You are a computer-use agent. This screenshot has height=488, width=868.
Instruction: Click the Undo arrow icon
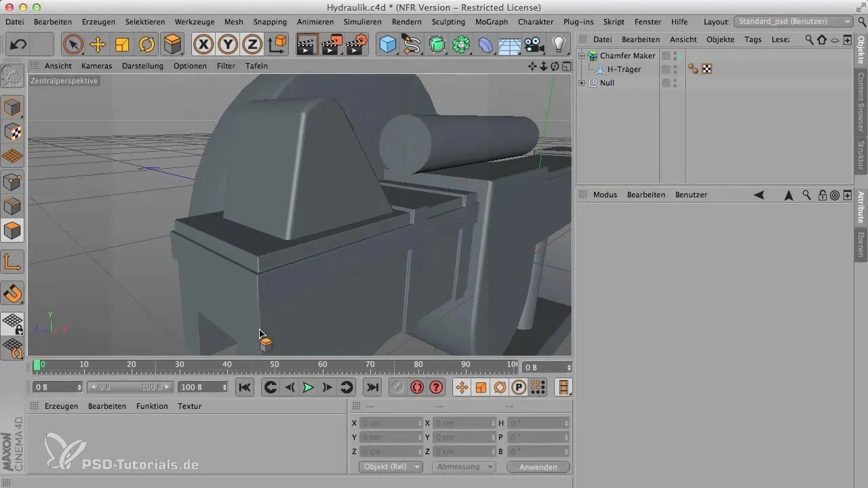pos(18,45)
